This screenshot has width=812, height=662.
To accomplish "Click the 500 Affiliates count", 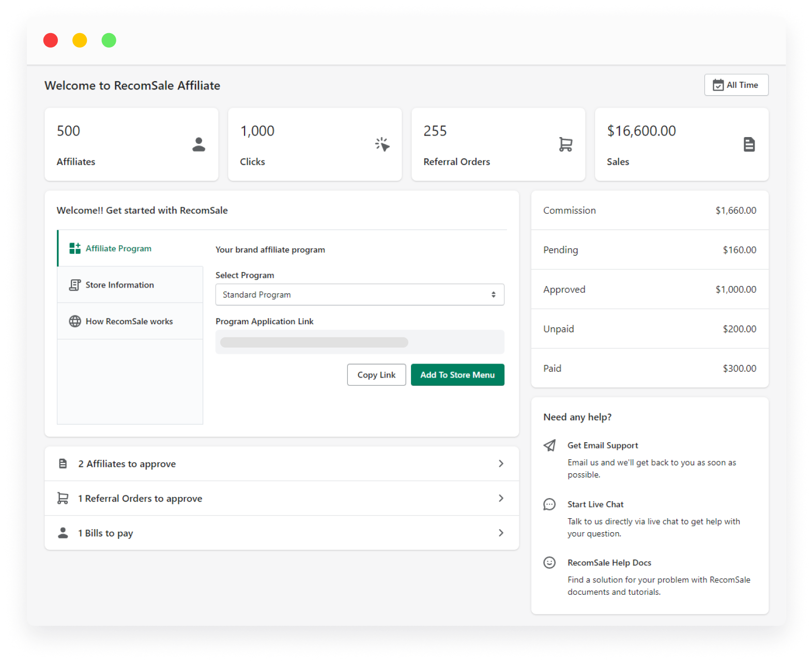I will click(68, 131).
